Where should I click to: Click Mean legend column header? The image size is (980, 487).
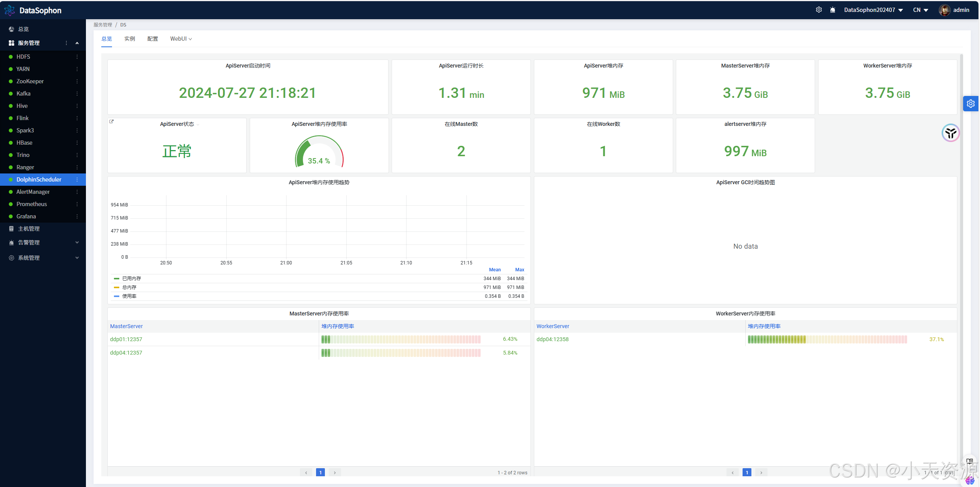pos(495,270)
